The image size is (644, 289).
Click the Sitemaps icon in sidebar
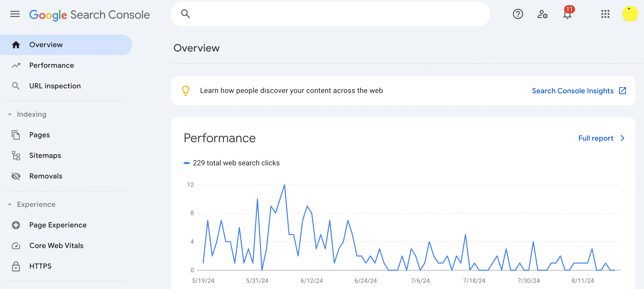(x=16, y=155)
